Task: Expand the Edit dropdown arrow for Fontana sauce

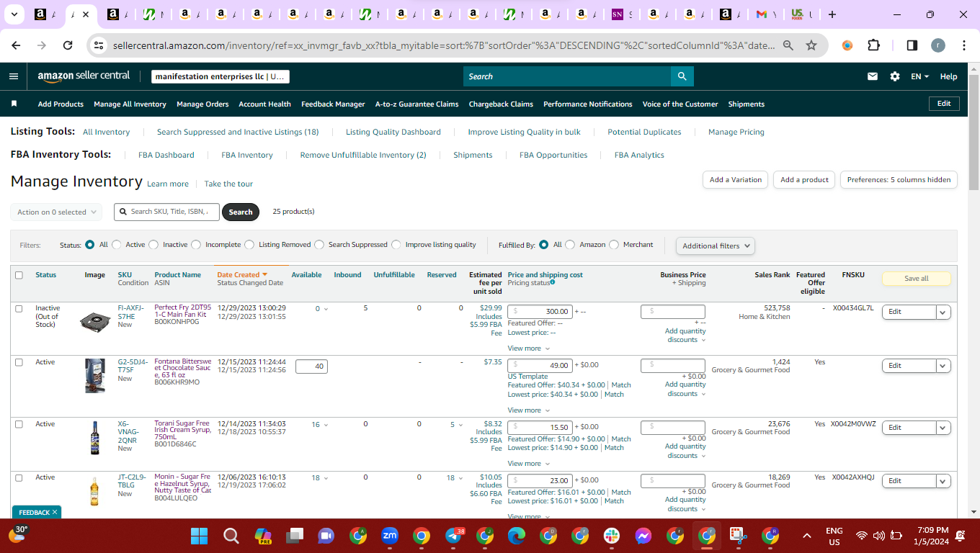Action: click(943, 366)
